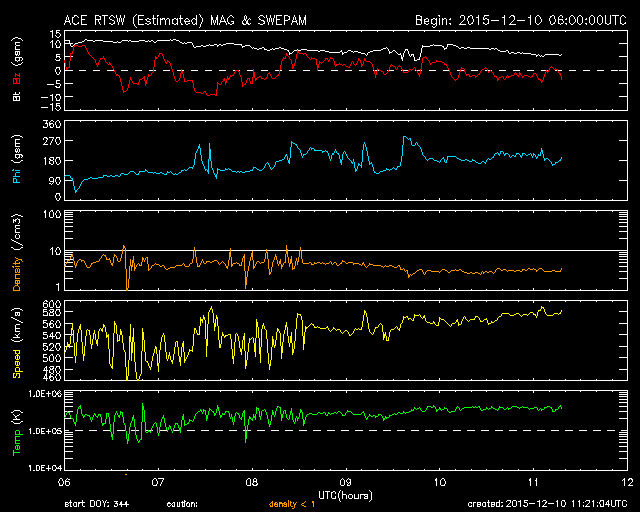Click the orange "density < 1" caution text
This screenshot has height=512, width=640.
[x=292, y=504]
